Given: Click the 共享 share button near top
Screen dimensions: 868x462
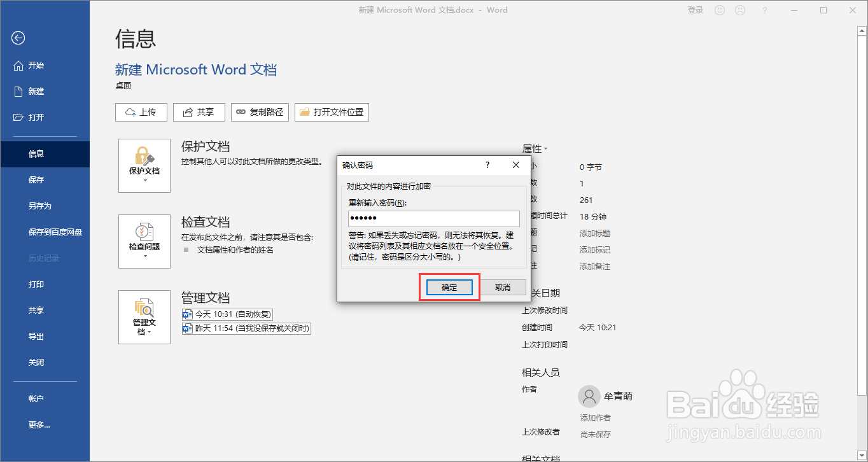Looking at the screenshot, I should click(x=199, y=112).
